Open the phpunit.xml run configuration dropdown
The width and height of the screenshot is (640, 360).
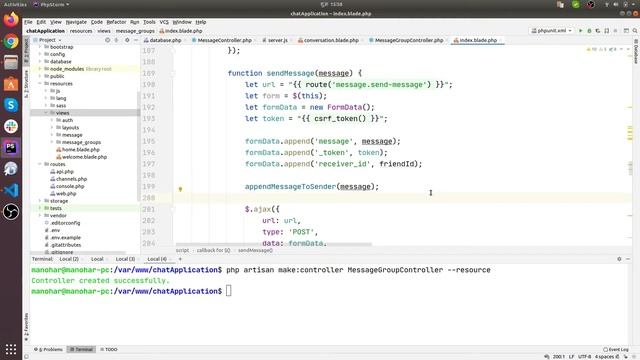[551, 31]
